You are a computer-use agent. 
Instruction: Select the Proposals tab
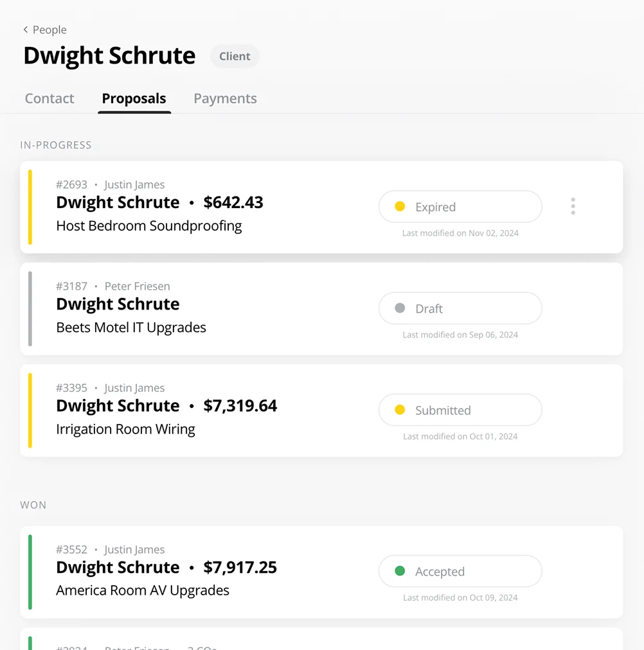pyautogui.click(x=134, y=99)
